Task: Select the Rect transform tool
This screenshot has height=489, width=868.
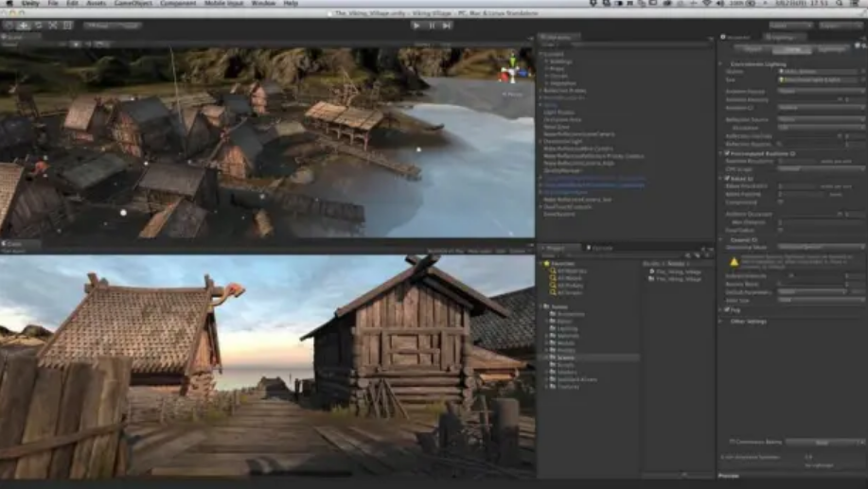Action: click(x=67, y=26)
